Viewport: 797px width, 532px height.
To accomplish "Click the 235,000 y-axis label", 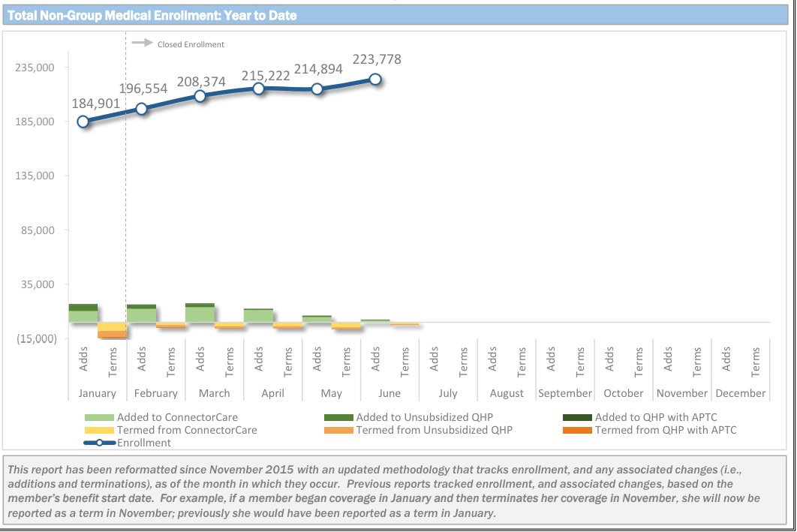I will pos(36,68).
